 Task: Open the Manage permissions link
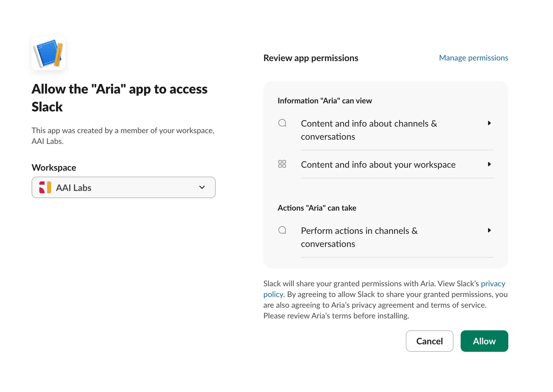(x=473, y=58)
